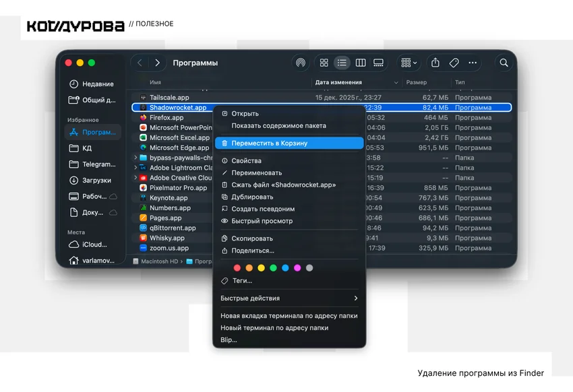Expand Быстрые действия submenu arrow

point(355,298)
